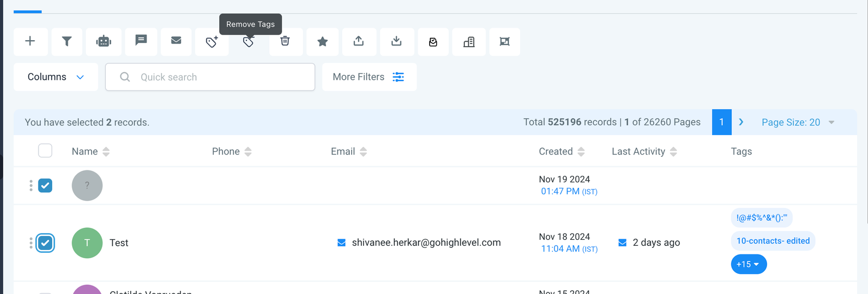The image size is (868, 294).
Task: Click the robot automation icon
Action: [104, 41]
